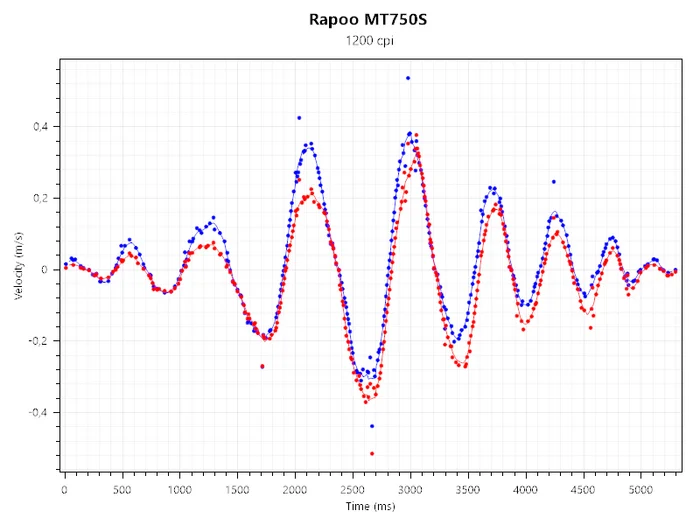
Task: Click the 5000 tick label on the time axis
Action: tap(641, 490)
